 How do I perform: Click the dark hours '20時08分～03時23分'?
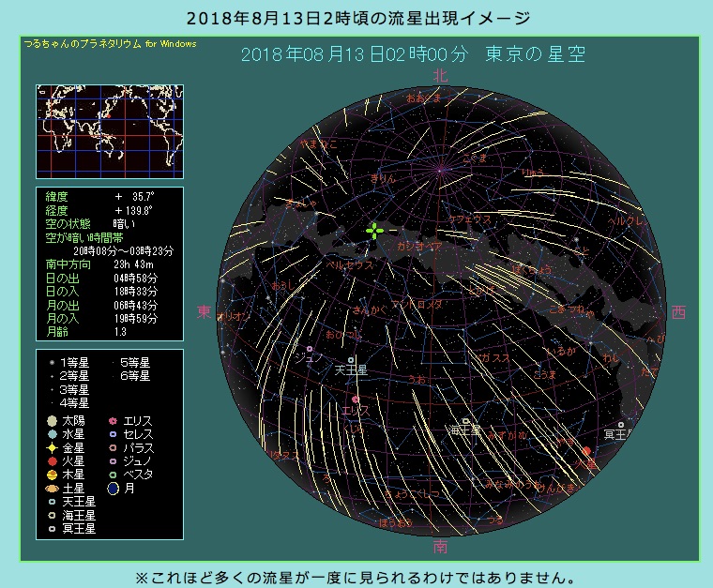123,250
